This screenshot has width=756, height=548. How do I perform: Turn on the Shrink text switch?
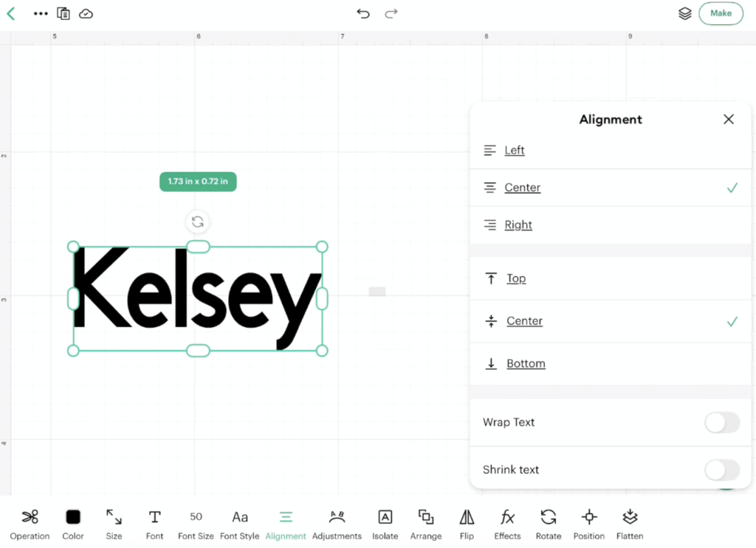pos(722,470)
